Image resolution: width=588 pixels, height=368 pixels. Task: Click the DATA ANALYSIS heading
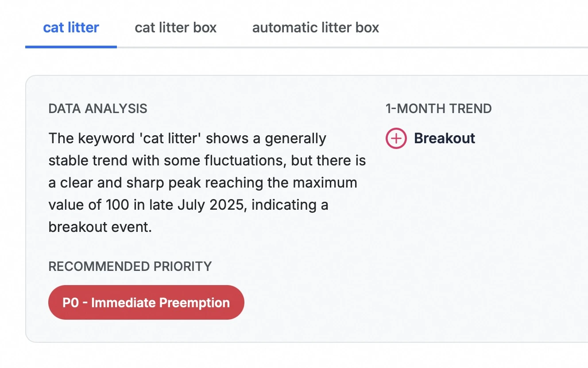click(98, 109)
